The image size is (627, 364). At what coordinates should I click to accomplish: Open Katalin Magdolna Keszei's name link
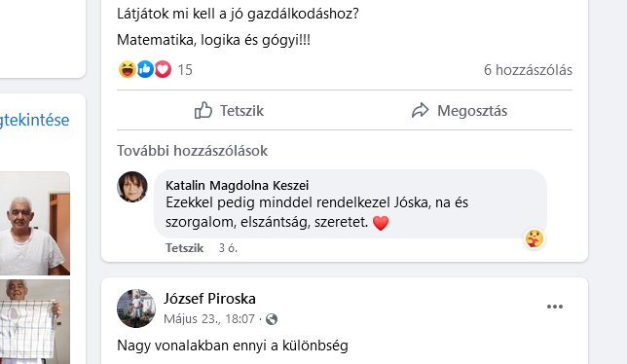coord(238,185)
